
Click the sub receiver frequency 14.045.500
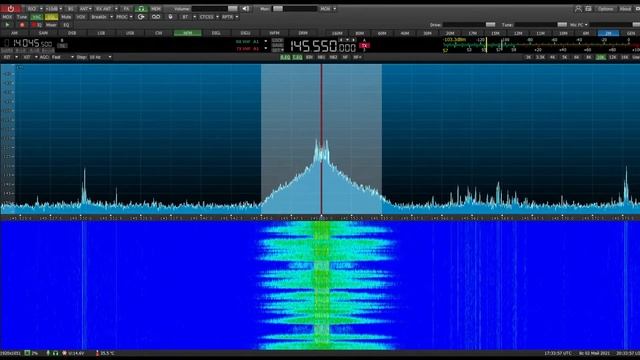point(32,43)
